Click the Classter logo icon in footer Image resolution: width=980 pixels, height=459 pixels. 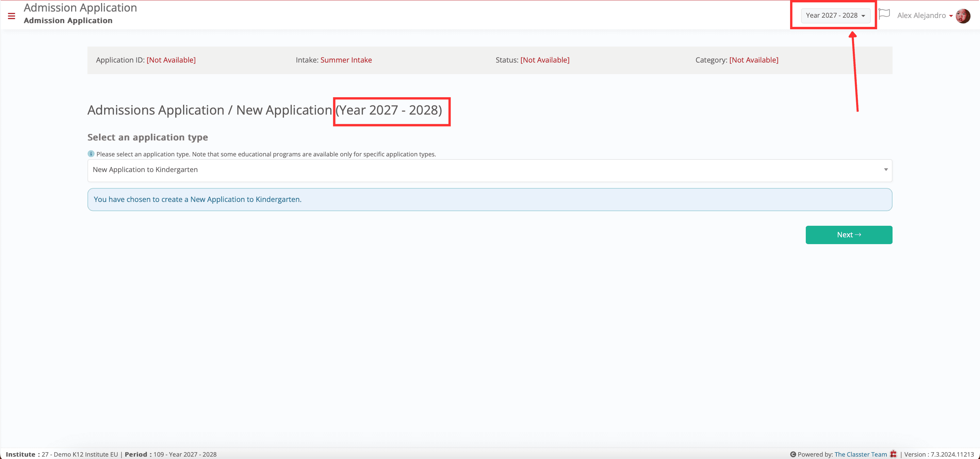[893, 454]
